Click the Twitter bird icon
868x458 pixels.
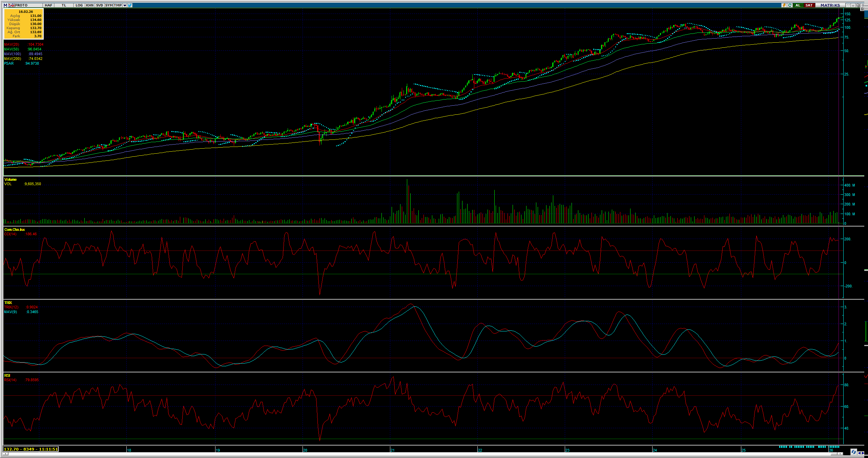130,5
